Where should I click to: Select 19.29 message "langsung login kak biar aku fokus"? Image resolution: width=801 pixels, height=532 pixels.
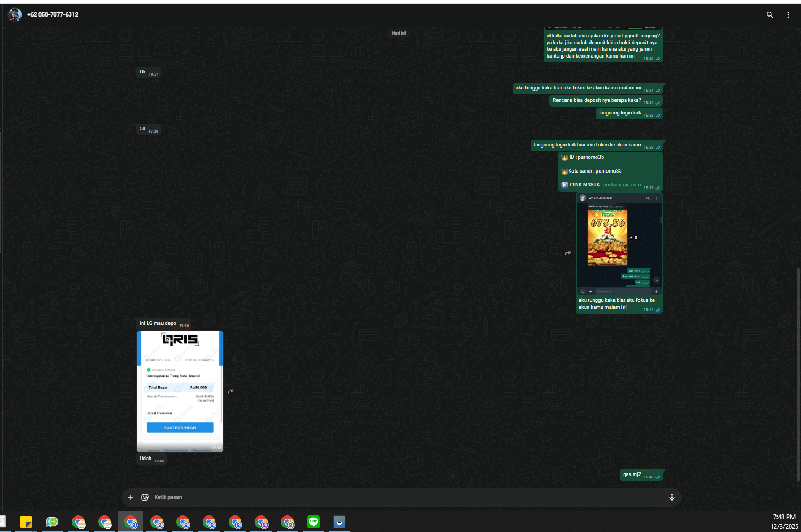(x=597, y=145)
